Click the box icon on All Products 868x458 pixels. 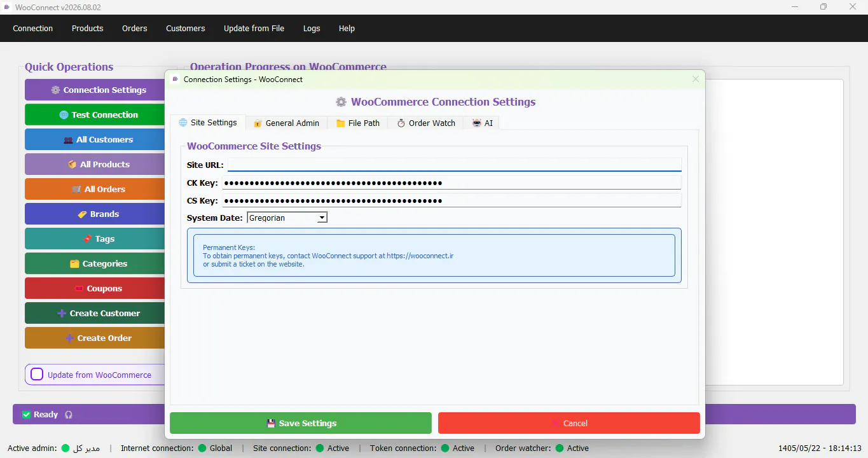coord(72,165)
